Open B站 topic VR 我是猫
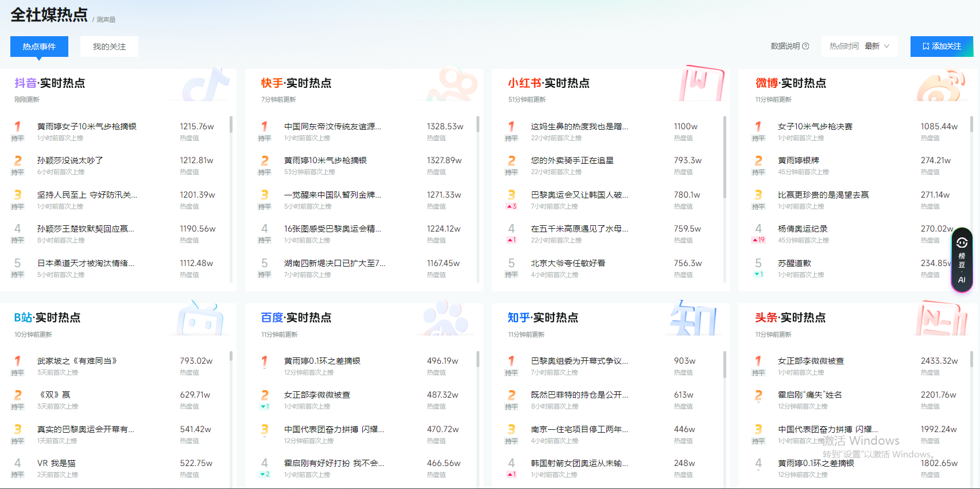 coord(56,463)
